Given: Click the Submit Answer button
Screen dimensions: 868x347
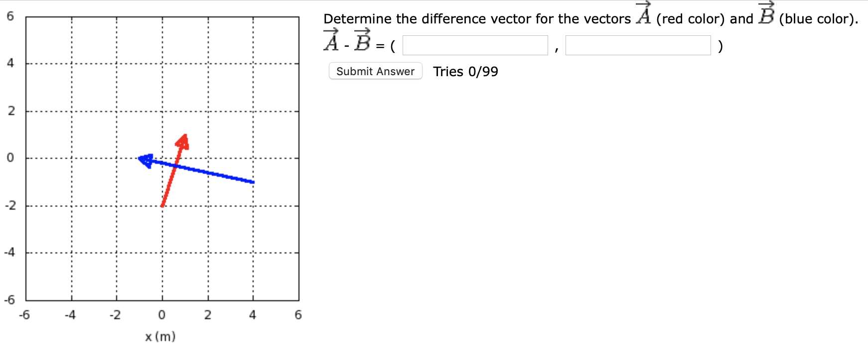Looking at the screenshot, I should pyautogui.click(x=375, y=71).
